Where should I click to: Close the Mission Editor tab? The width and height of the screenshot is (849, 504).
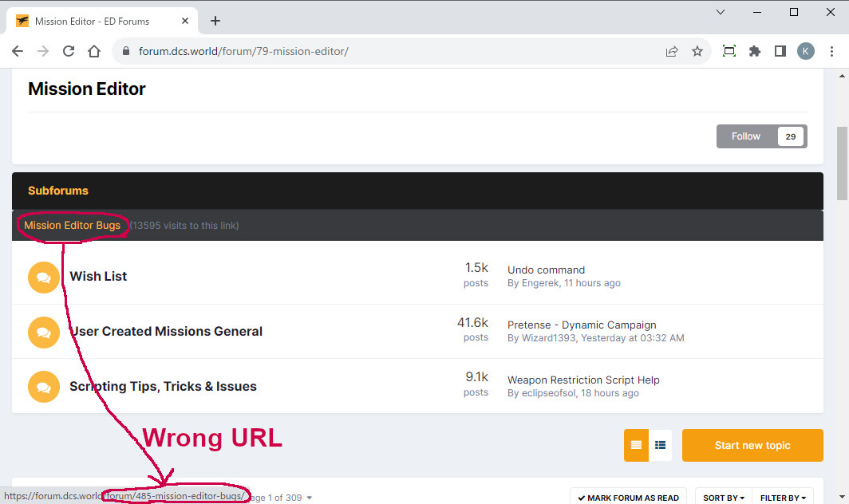pyautogui.click(x=184, y=21)
